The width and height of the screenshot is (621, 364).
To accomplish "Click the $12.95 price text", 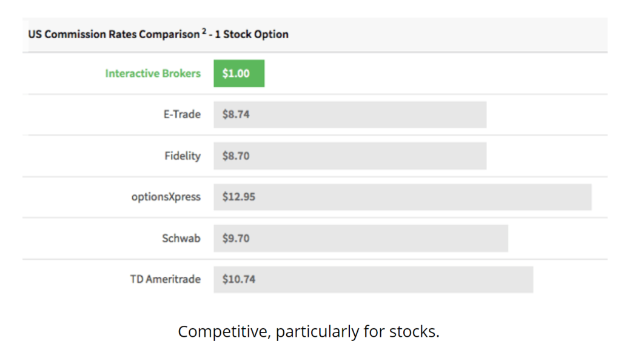I will (x=239, y=197).
